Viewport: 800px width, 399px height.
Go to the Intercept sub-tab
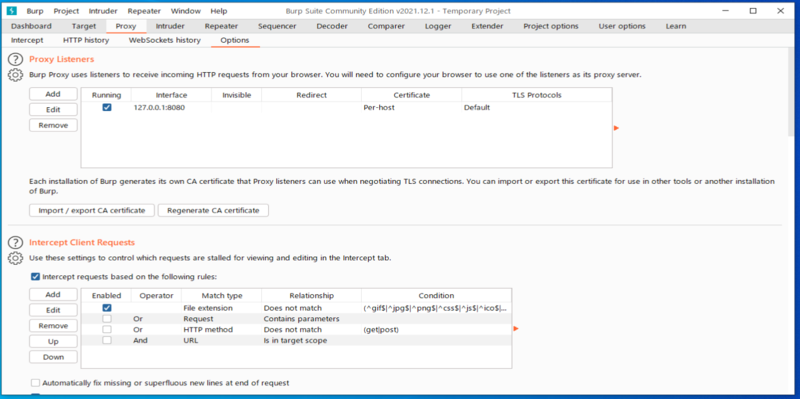[x=27, y=40]
